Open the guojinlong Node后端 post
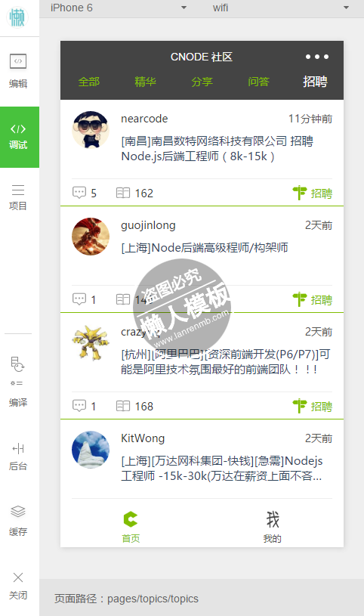364x616 pixels. click(204, 248)
